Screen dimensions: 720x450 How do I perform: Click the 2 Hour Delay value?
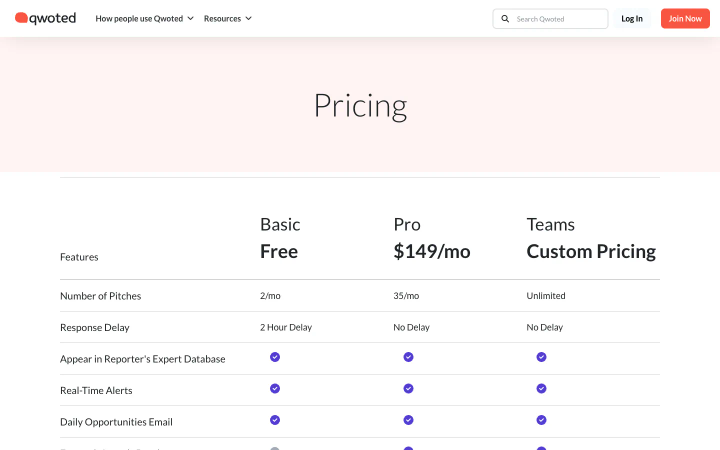coord(286,327)
